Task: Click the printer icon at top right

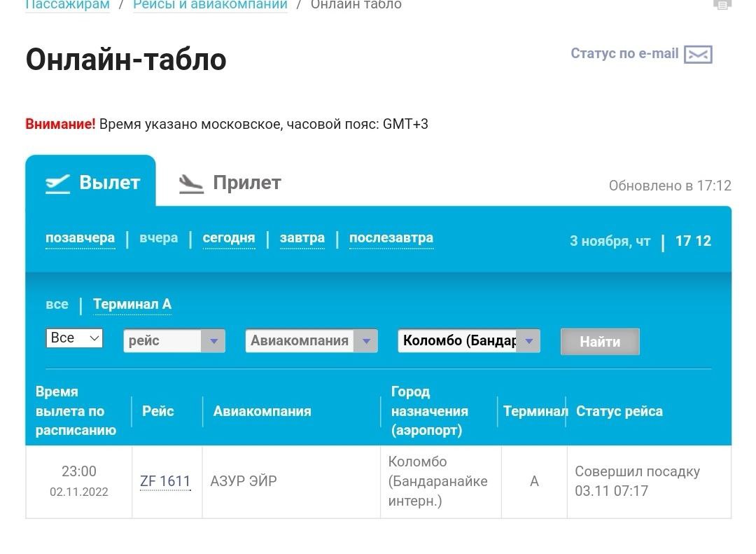Action: 722,4
